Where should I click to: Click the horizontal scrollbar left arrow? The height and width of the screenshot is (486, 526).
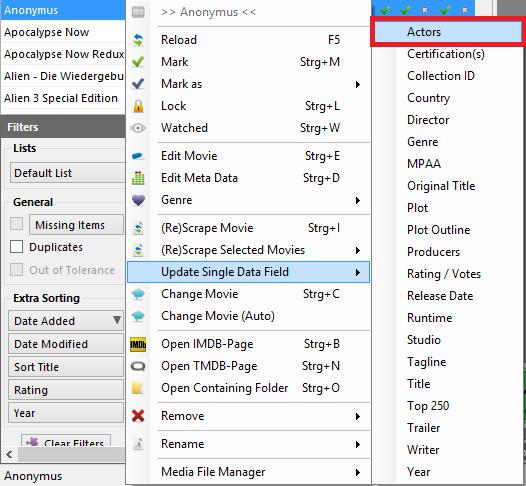click(x=9, y=455)
